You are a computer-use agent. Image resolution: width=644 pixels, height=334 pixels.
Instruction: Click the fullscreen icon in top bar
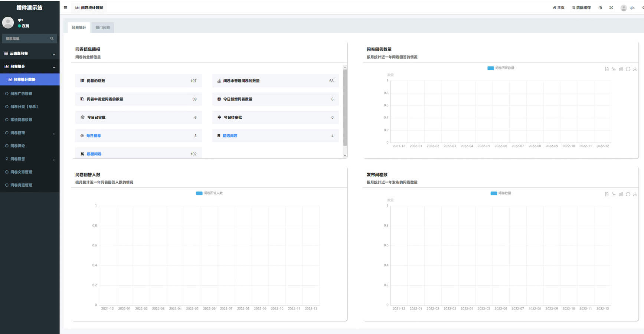[611, 7]
